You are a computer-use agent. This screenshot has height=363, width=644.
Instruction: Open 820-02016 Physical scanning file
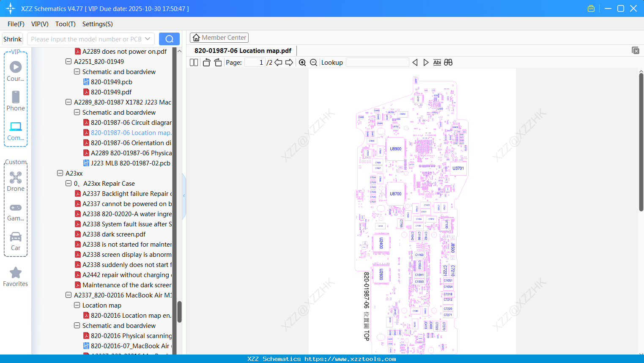click(x=127, y=336)
